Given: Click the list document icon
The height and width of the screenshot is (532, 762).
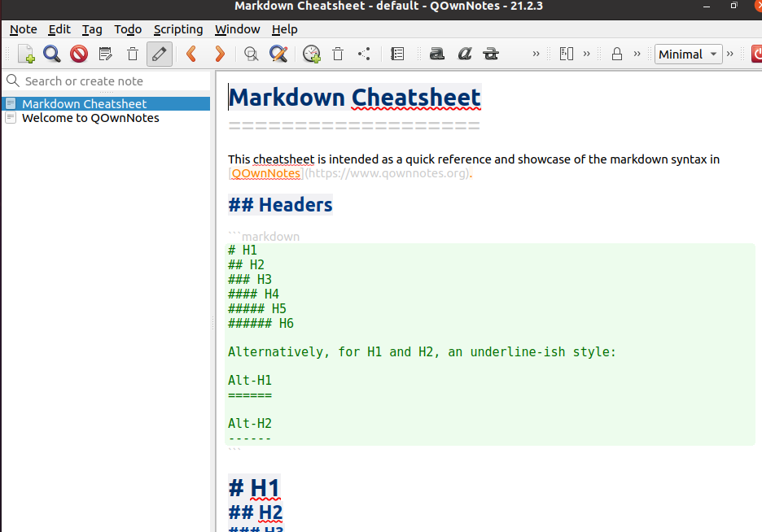Looking at the screenshot, I should (x=397, y=54).
